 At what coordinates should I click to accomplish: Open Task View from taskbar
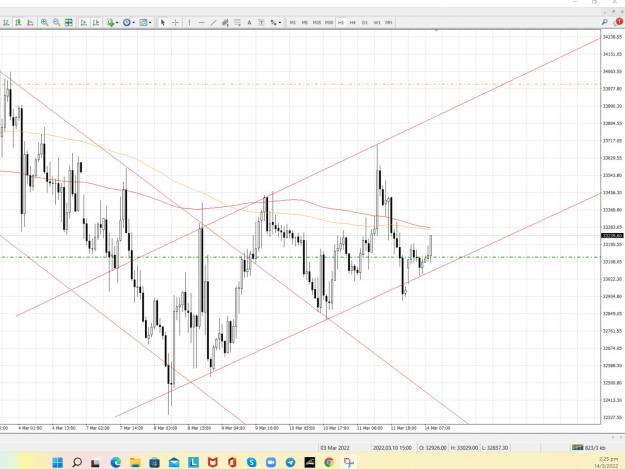coord(95,463)
